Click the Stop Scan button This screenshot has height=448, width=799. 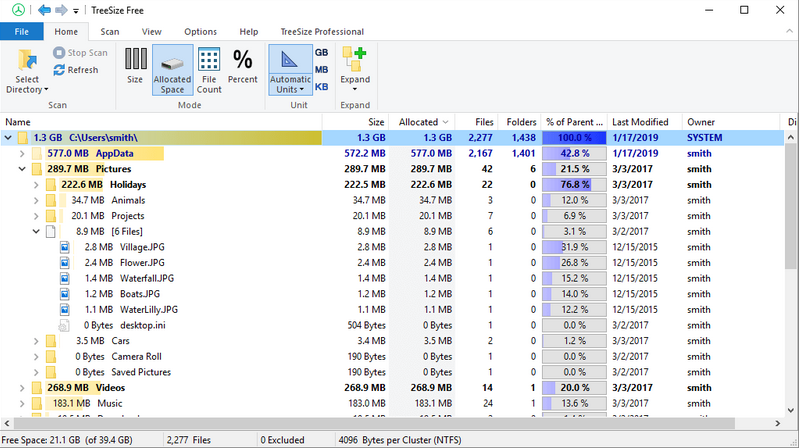coord(80,52)
